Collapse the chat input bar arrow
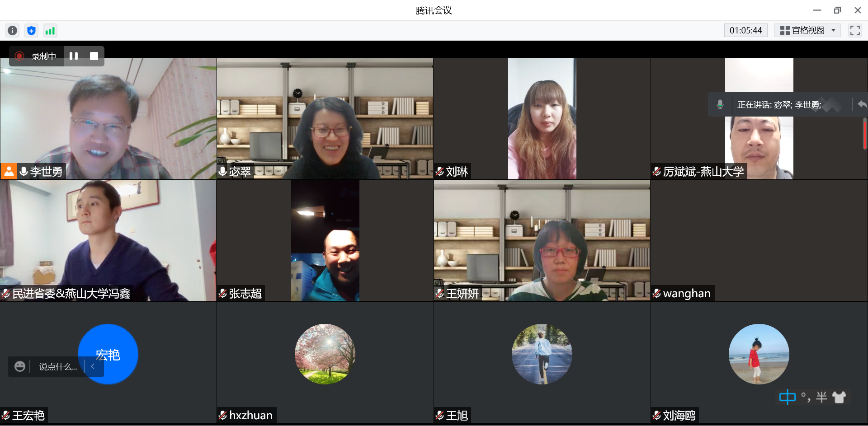The height and width of the screenshot is (426, 868). 93,366
